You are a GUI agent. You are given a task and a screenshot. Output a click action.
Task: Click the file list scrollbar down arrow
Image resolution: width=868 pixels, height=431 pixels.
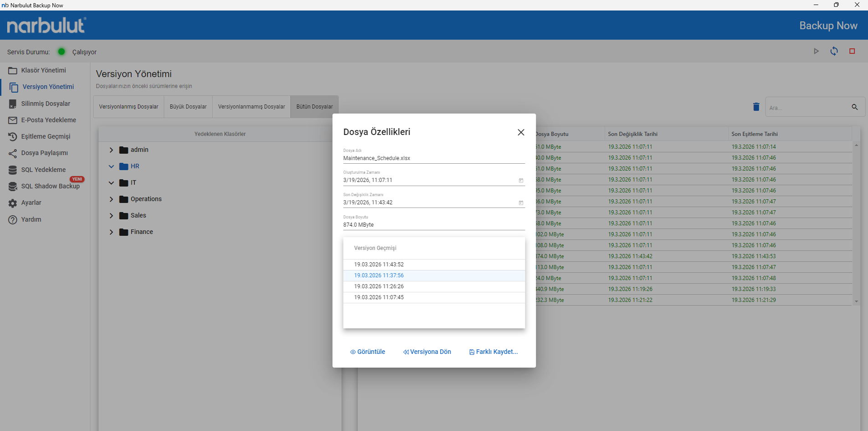click(x=856, y=301)
